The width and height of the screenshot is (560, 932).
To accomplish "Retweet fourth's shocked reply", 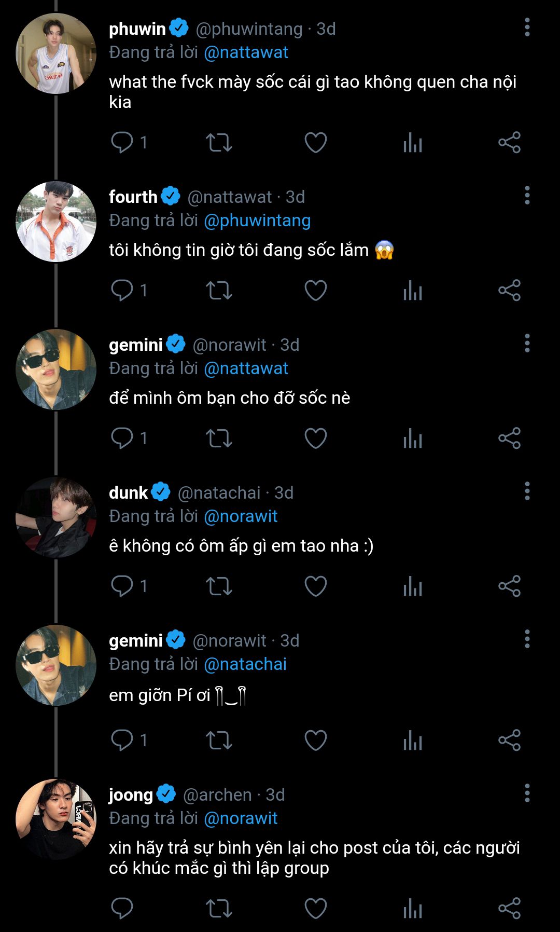I will pyautogui.click(x=219, y=291).
